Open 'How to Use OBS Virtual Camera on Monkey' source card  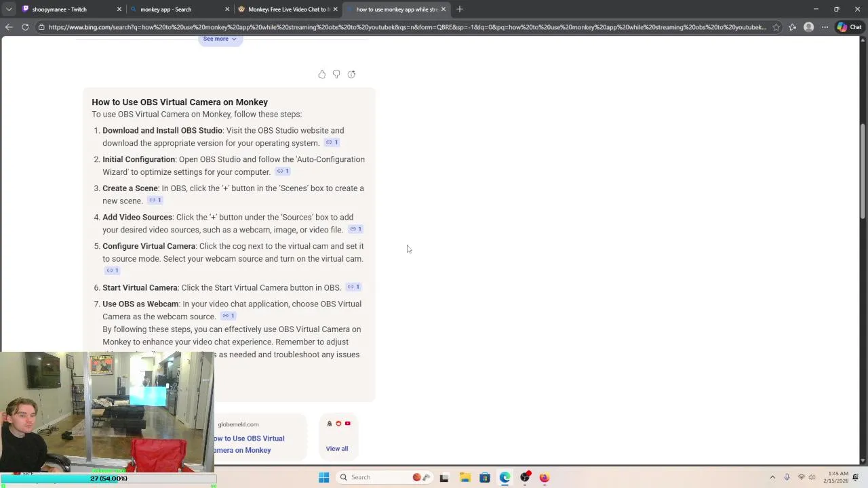tap(249, 444)
